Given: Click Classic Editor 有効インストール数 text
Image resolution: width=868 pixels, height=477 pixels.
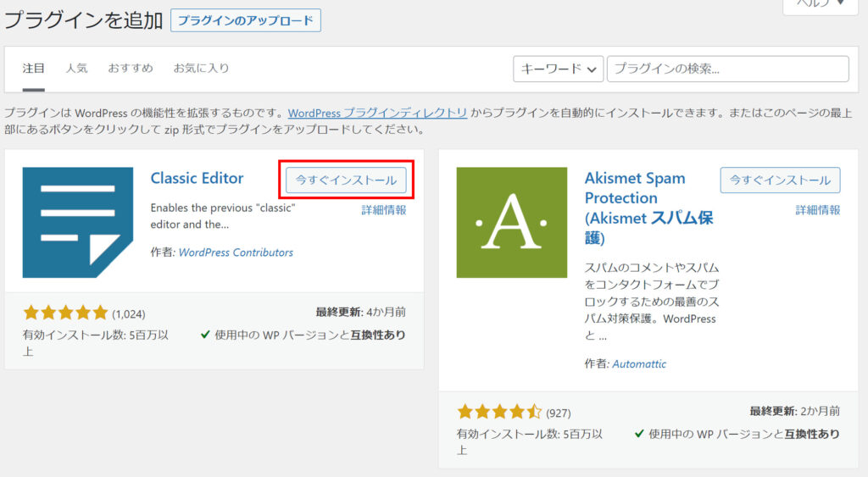Looking at the screenshot, I should [95, 343].
